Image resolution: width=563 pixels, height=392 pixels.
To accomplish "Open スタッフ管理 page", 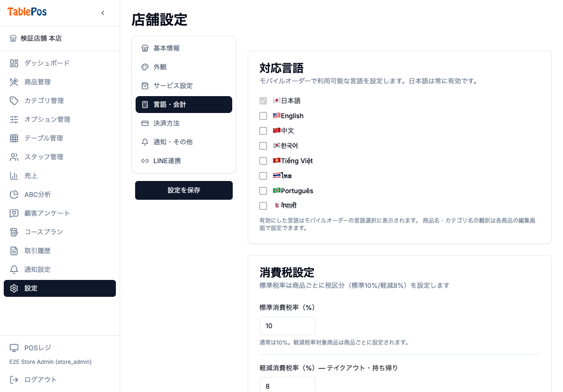I will (60, 157).
